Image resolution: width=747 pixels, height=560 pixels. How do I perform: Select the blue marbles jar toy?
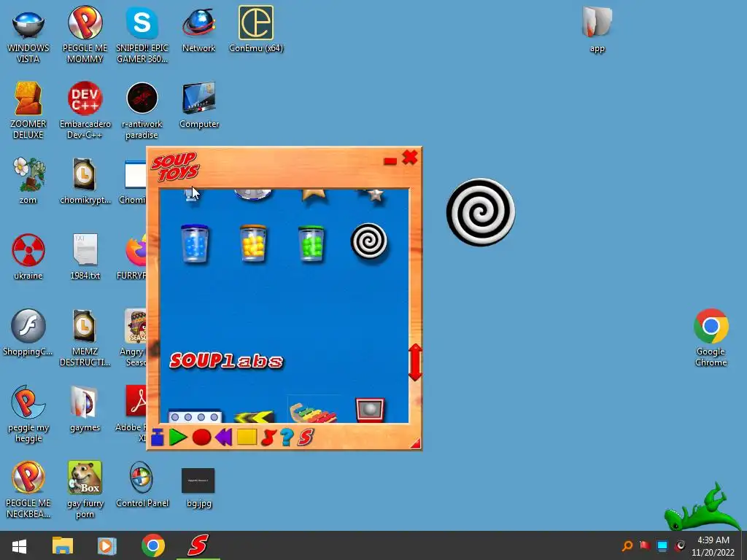[195, 244]
